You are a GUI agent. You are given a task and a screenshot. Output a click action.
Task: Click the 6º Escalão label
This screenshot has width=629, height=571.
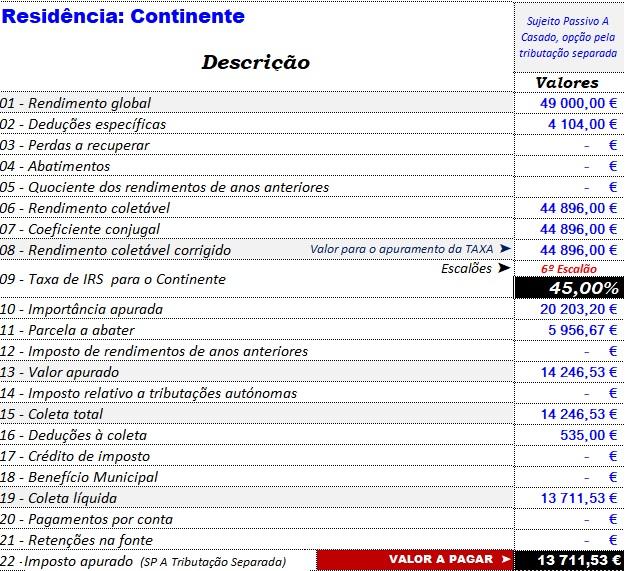[568, 269]
